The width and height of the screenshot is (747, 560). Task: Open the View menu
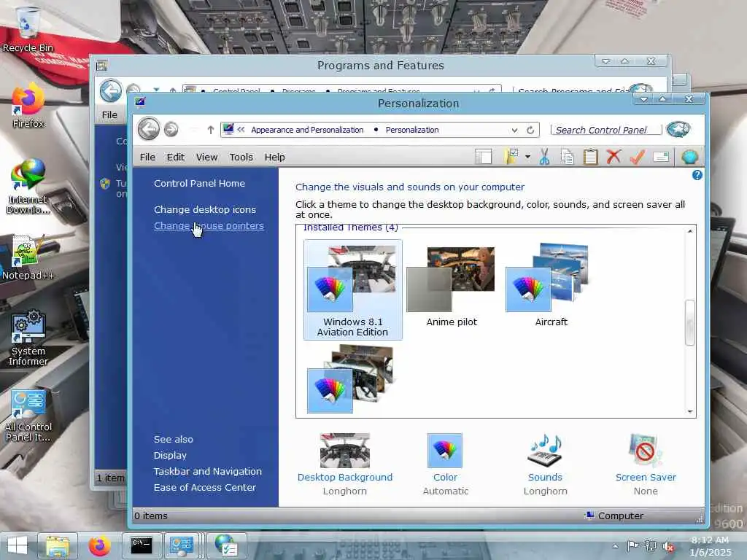pyautogui.click(x=206, y=157)
